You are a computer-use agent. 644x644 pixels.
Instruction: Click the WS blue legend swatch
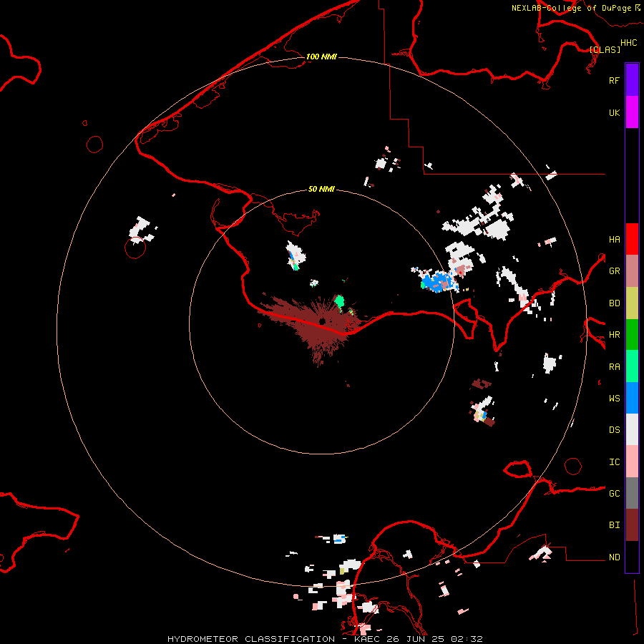[x=632, y=398]
